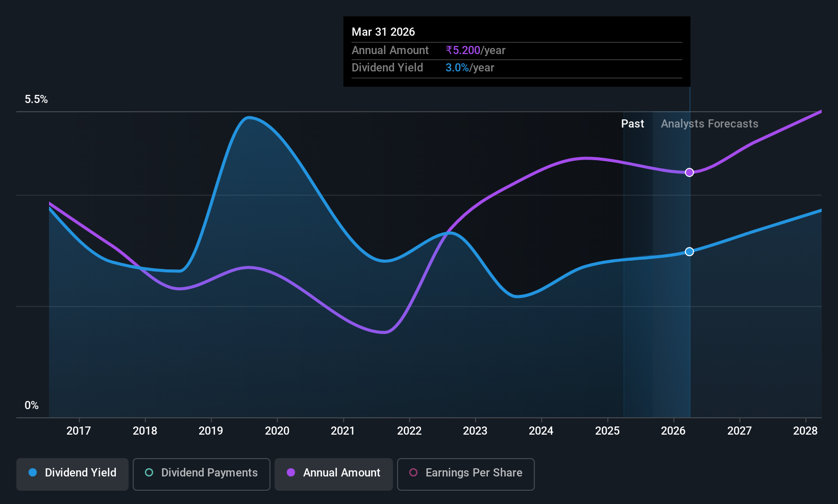Image resolution: width=838 pixels, height=504 pixels.
Task: Select the purple Annual Amount data point marker
Action: (689, 172)
